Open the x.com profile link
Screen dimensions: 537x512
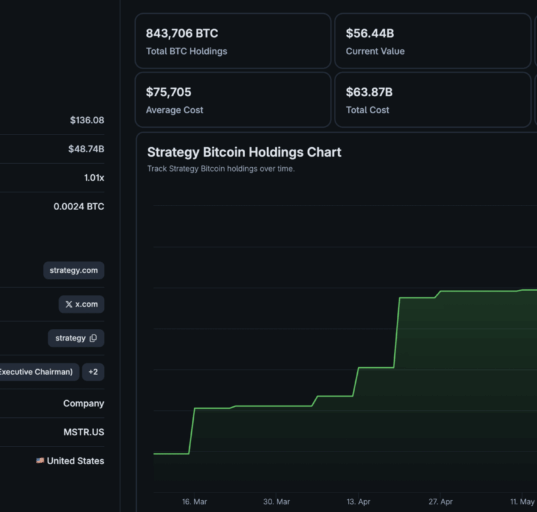point(82,304)
